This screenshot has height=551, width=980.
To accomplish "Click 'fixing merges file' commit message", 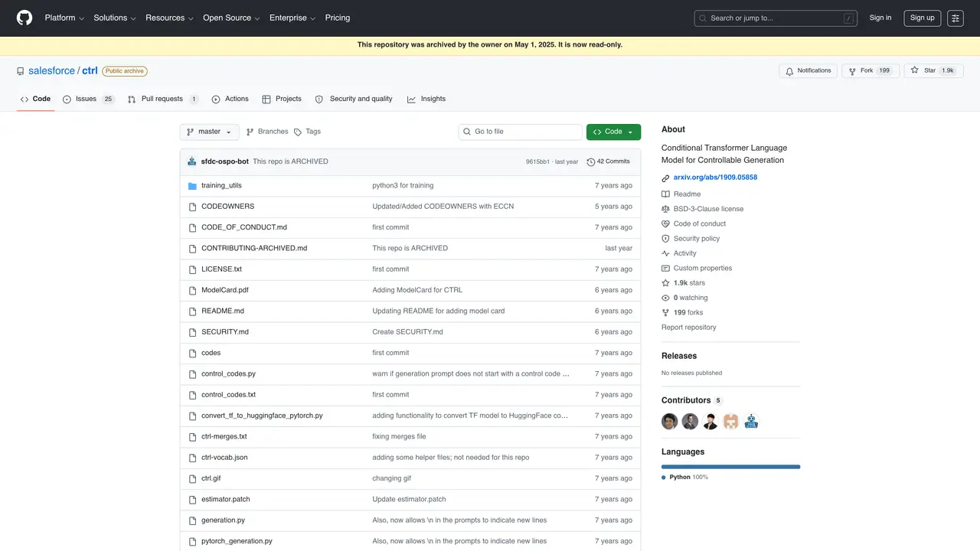I will coord(399,437).
